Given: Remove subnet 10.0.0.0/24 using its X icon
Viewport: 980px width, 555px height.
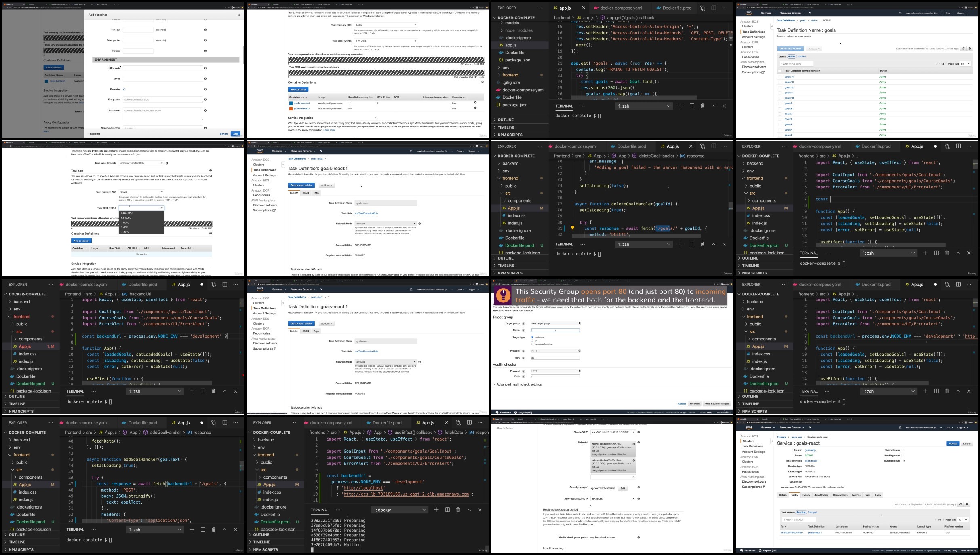Looking at the screenshot, I should pyautogui.click(x=634, y=460).
